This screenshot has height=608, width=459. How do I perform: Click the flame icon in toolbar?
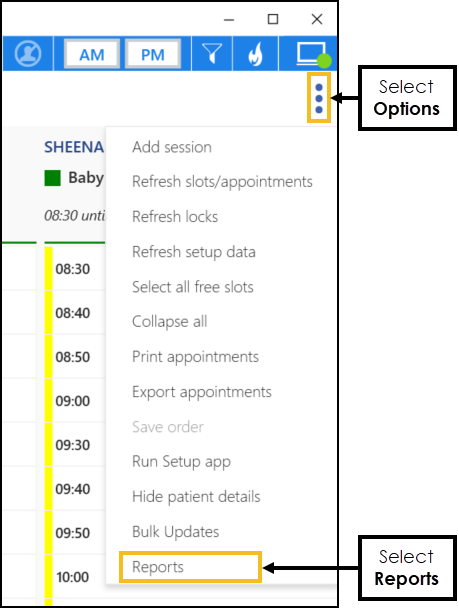[x=255, y=54]
